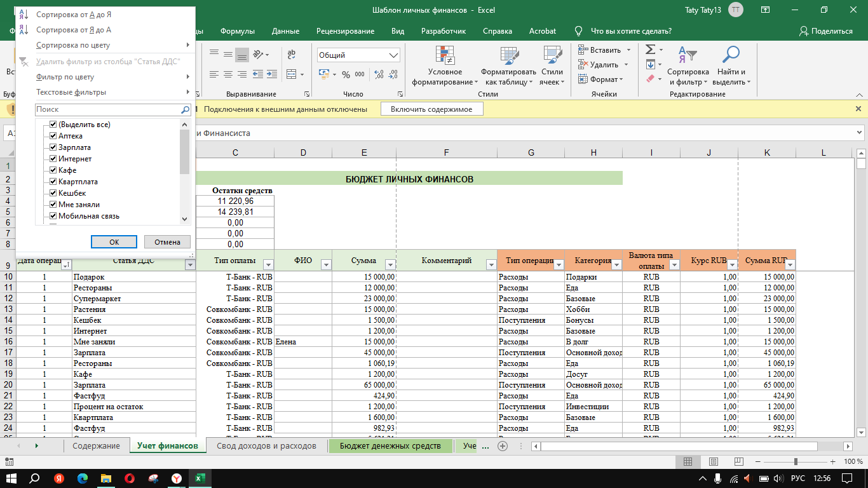
Task: Switch to Бюджет денежных средств sheet
Action: point(390,446)
